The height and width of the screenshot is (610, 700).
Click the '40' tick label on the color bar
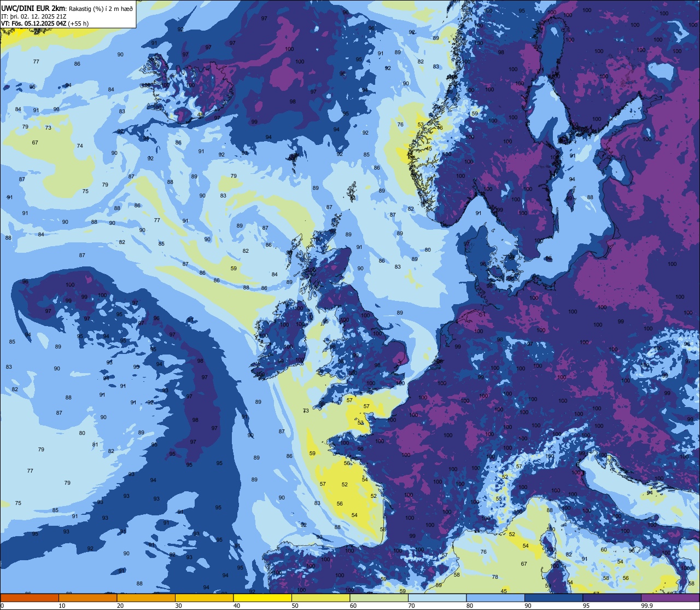tap(237, 606)
